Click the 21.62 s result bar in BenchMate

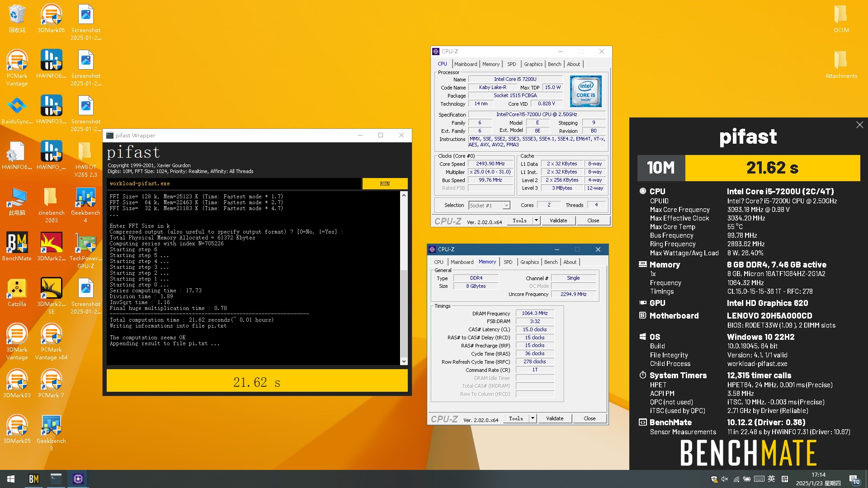pos(773,168)
